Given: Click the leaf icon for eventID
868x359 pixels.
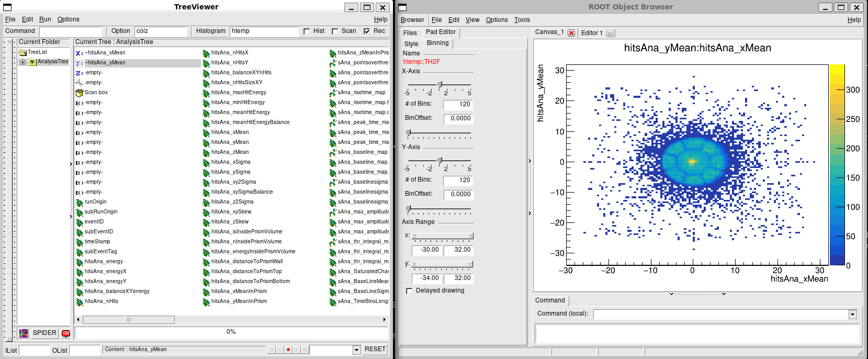Looking at the screenshot, I should (80, 222).
